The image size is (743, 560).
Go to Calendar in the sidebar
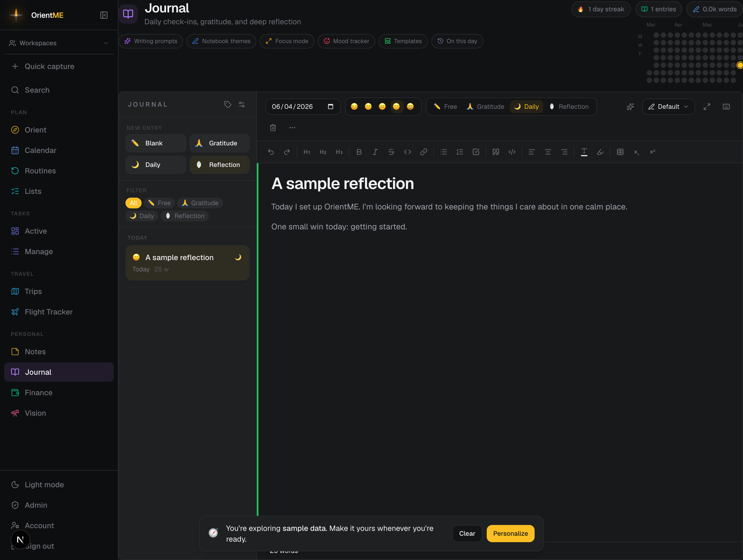[x=59, y=150]
